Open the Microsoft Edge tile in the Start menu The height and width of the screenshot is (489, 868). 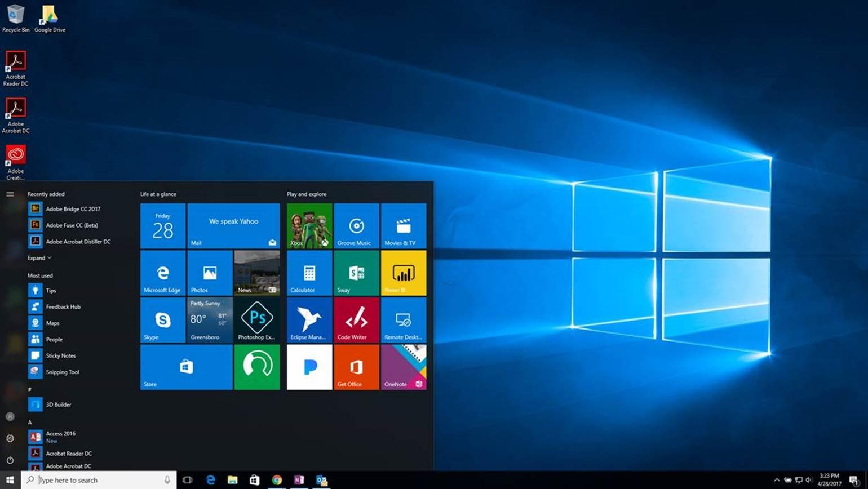tap(163, 273)
